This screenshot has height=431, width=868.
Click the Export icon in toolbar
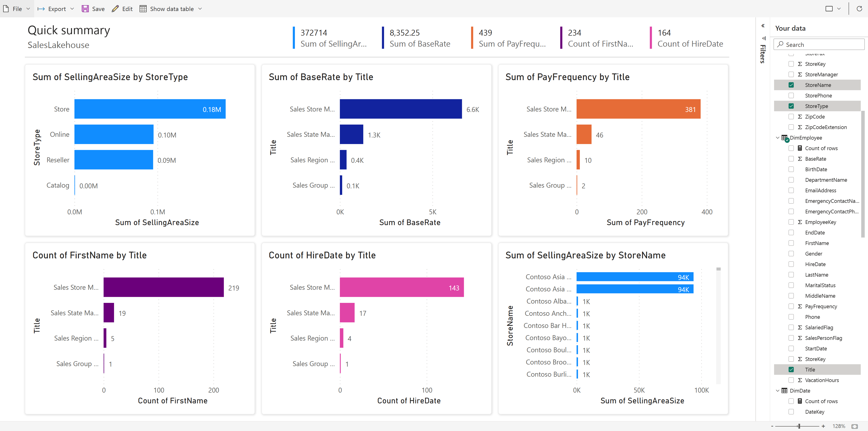(41, 8)
